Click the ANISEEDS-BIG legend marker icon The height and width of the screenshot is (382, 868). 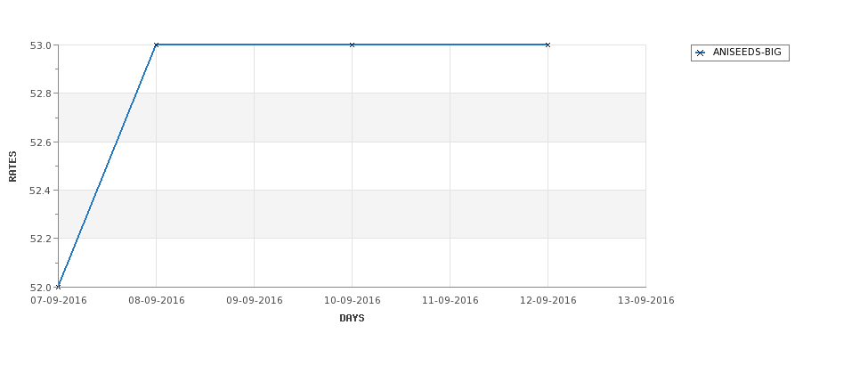(701, 53)
